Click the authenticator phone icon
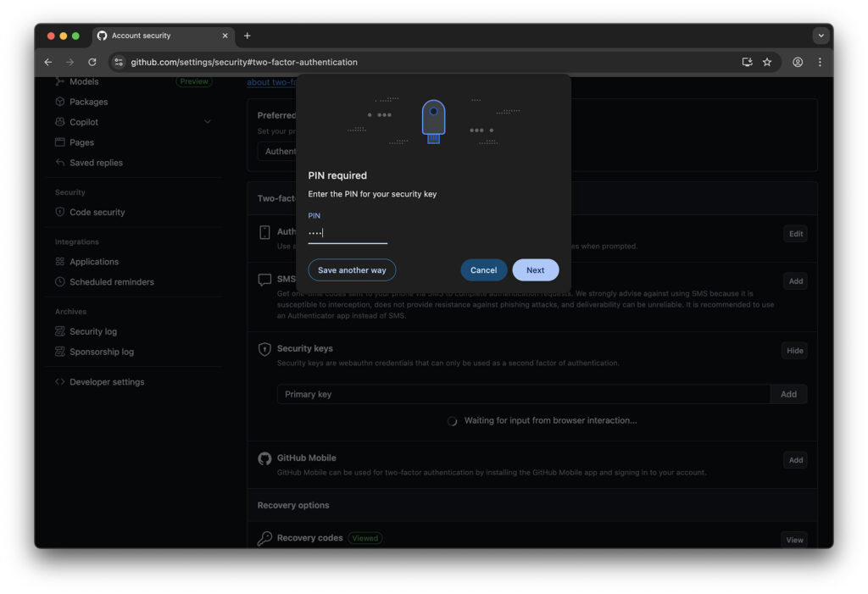 [264, 232]
